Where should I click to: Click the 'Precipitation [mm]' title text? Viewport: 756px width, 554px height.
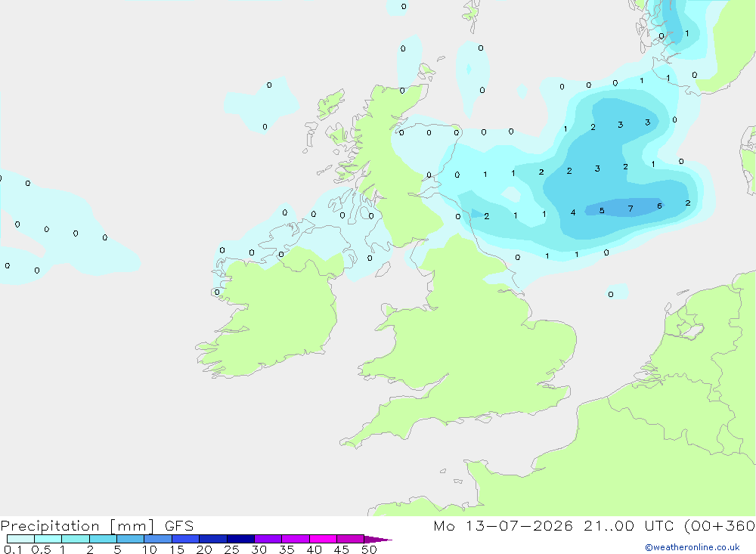77,526
